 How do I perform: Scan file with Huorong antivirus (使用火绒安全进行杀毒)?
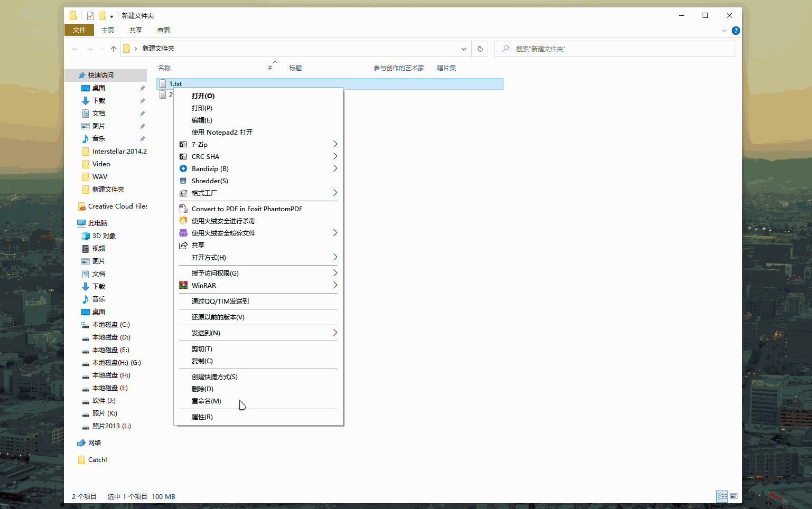[x=223, y=221]
